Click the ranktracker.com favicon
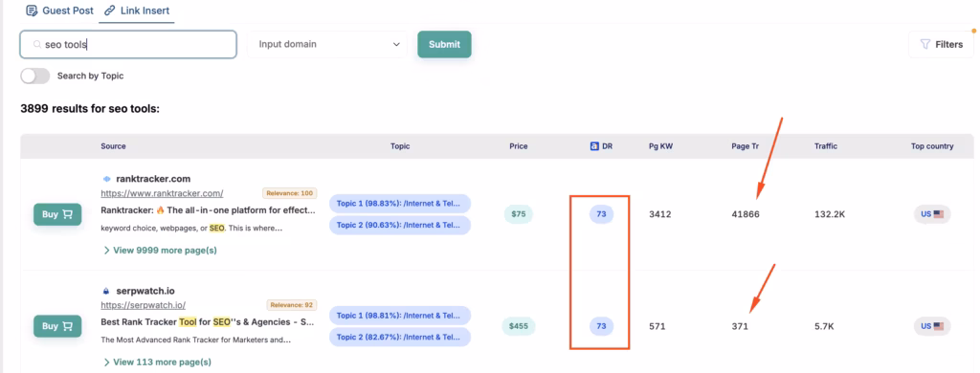Viewport: 980px width, 373px height. point(106,179)
